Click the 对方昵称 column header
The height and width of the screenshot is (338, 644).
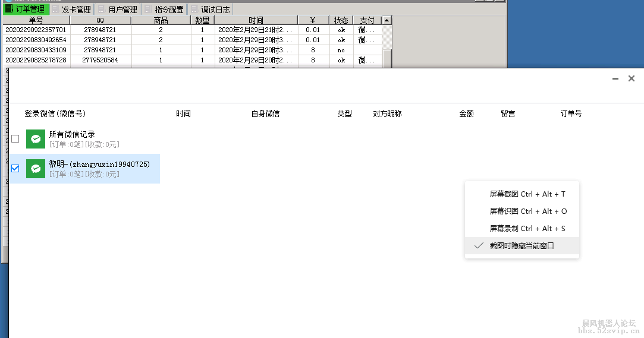[387, 113]
